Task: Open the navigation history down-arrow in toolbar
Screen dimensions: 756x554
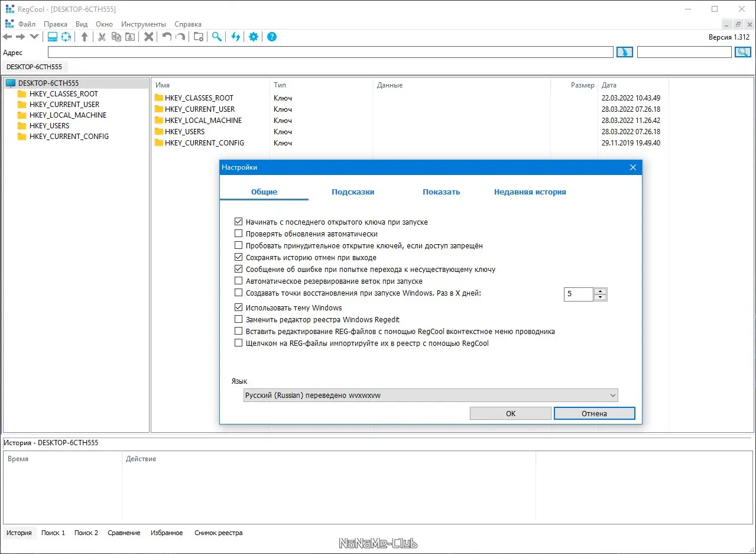Action: click(34, 37)
